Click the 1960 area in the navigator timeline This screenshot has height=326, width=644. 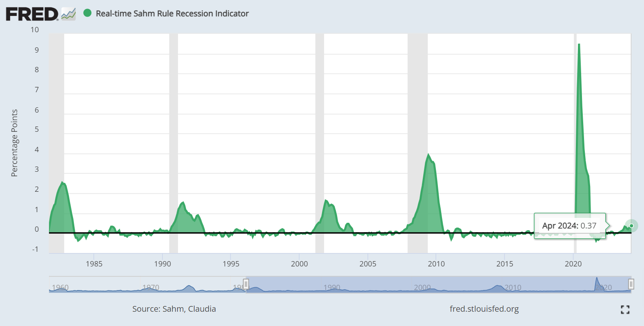(x=60, y=288)
